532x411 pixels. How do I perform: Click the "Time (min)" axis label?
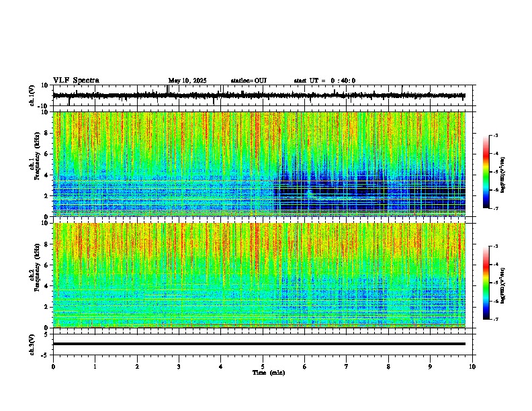click(x=269, y=373)
